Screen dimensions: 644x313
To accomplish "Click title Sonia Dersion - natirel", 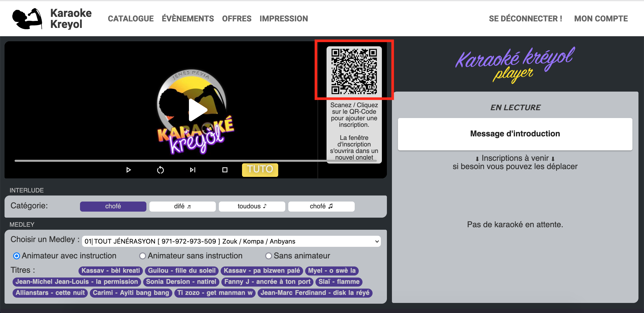I will pos(181,282).
